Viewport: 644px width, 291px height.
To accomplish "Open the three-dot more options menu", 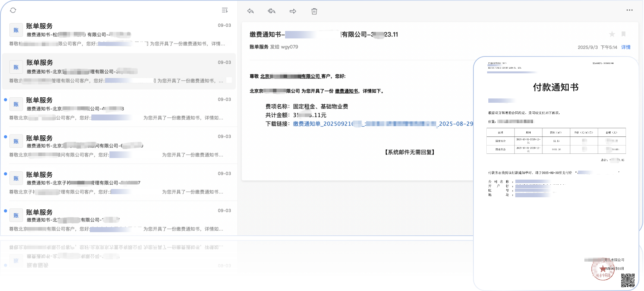I will 629,10.
